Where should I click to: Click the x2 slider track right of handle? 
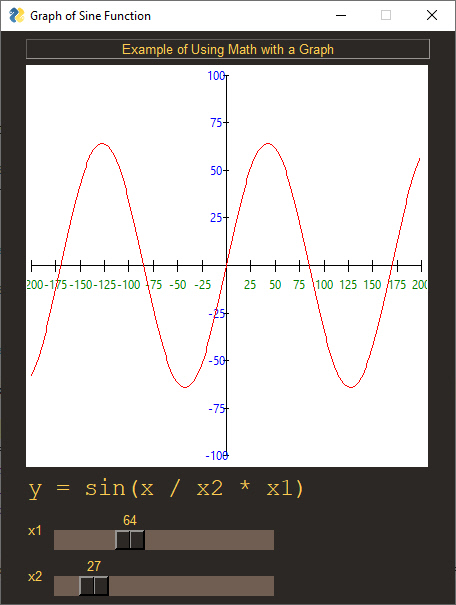pos(191,586)
